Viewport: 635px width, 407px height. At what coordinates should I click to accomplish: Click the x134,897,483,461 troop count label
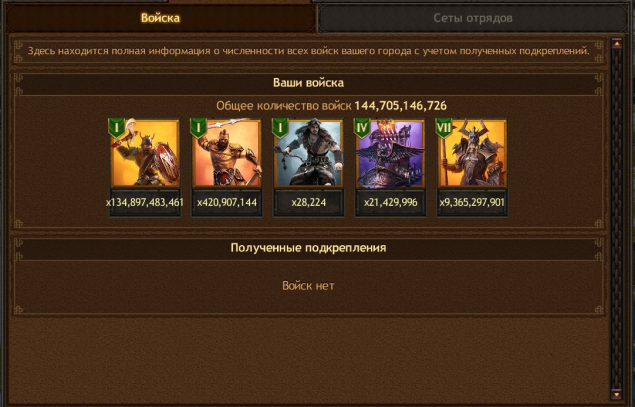tap(145, 202)
